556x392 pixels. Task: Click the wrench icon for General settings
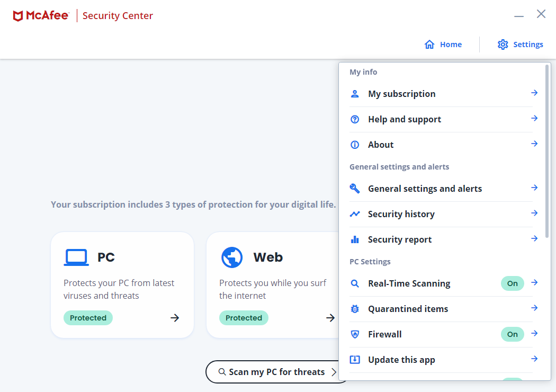point(355,189)
